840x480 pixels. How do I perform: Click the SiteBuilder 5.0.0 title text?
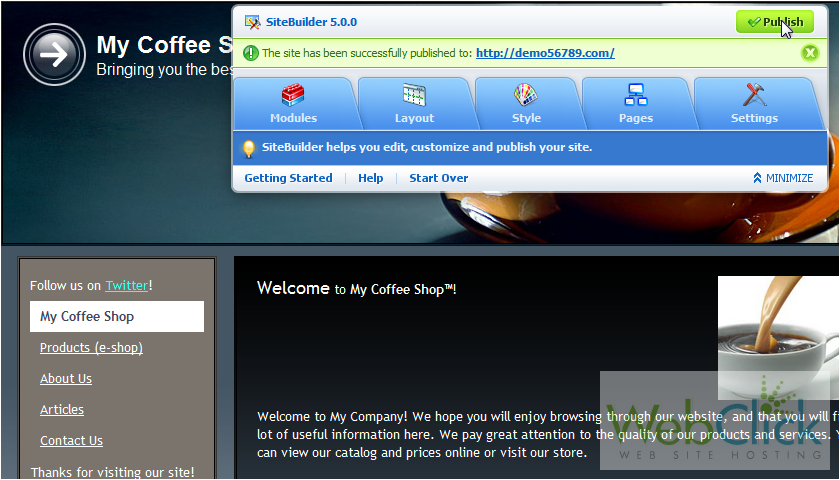tap(311, 22)
